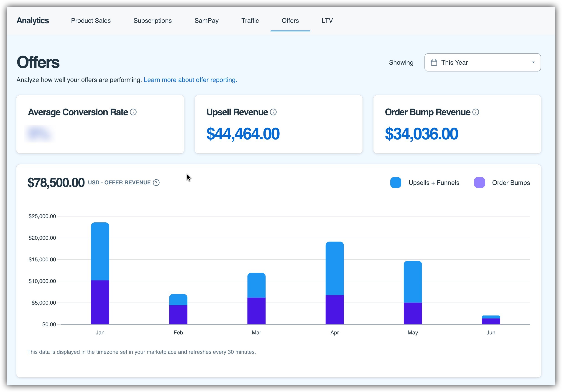Click question mark icon next to Offer Revenue
The image size is (562, 392).
(156, 183)
